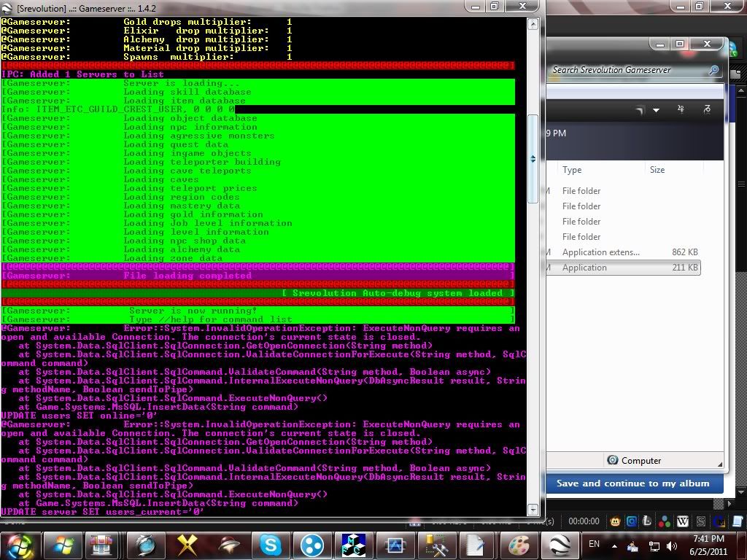Click the Wikipedia W status icon
The height and width of the screenshot is (560, 747).
[x=683, y=522]
